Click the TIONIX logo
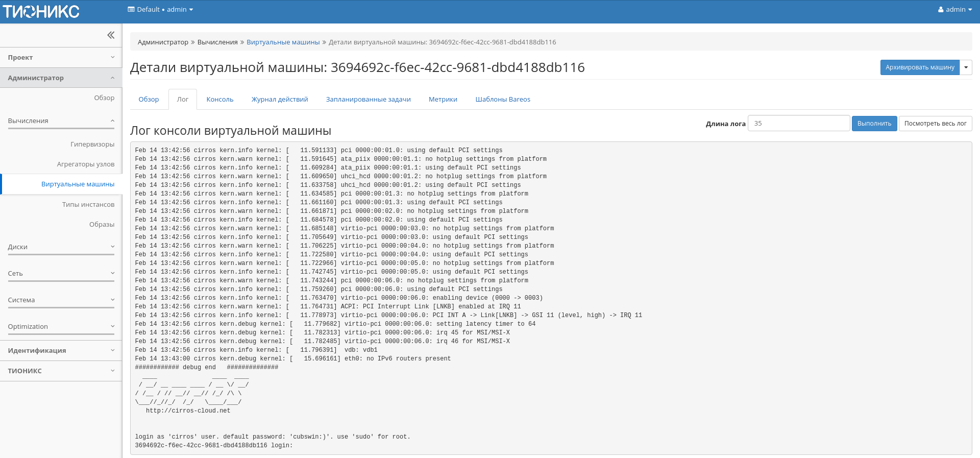980x458 pixels. pyautogui.click(x=41, y=11)
